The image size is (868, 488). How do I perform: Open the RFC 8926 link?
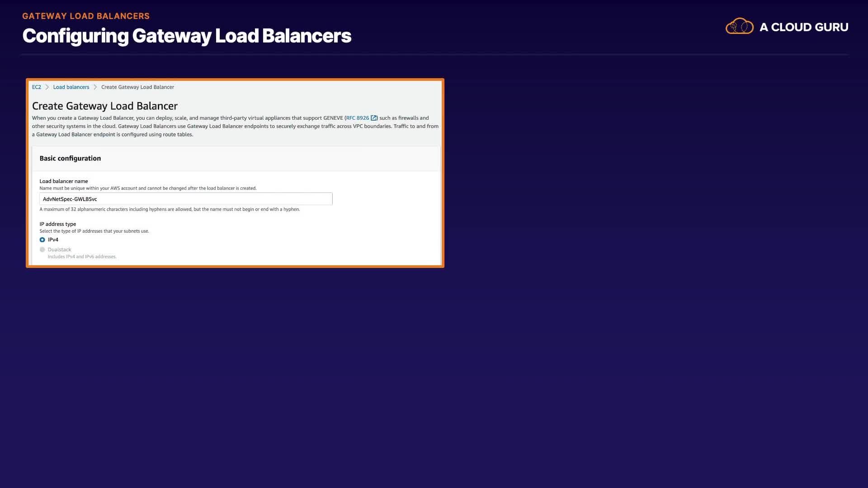click(357, 118)
